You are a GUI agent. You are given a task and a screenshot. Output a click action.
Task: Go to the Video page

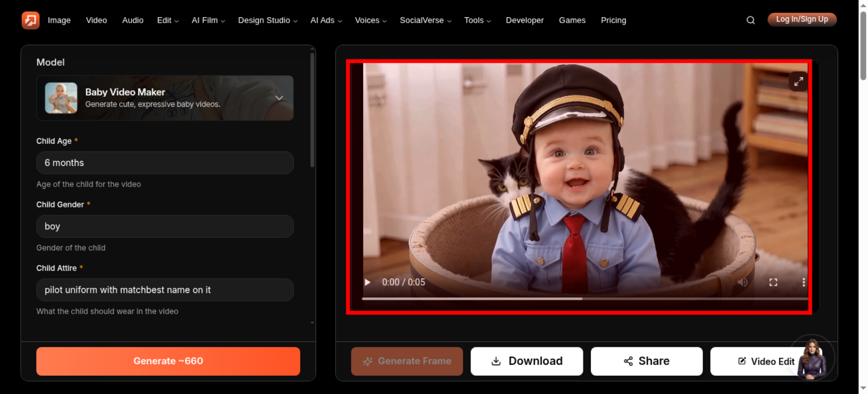tap(96, 20)
